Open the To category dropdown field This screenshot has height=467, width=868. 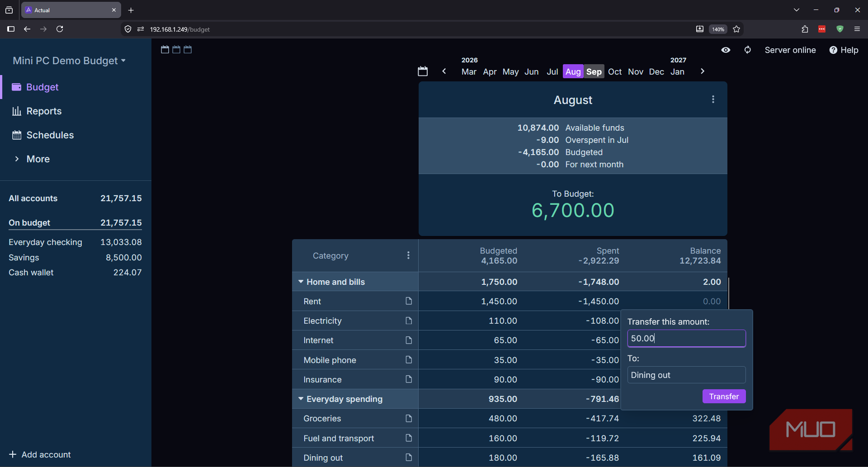pos(686,375)
